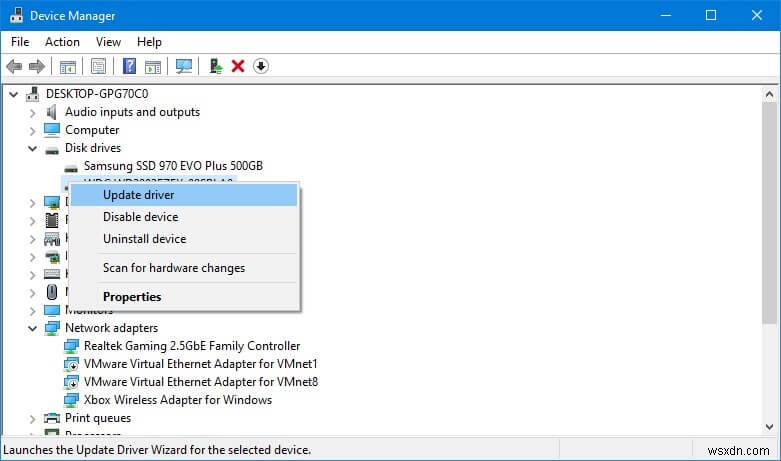
Task: Select the DESKTOP-GPG70C0 label
Action: coord(97,94)
